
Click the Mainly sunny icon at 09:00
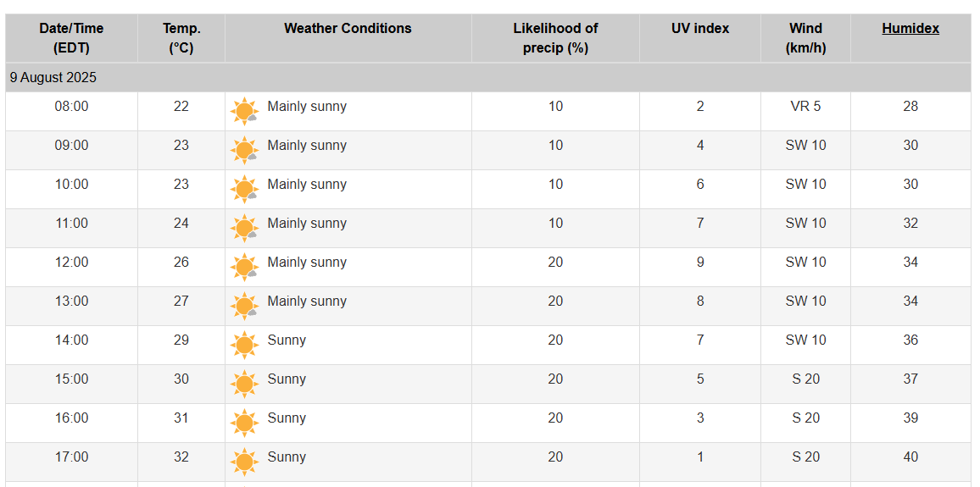pos(244,151)
